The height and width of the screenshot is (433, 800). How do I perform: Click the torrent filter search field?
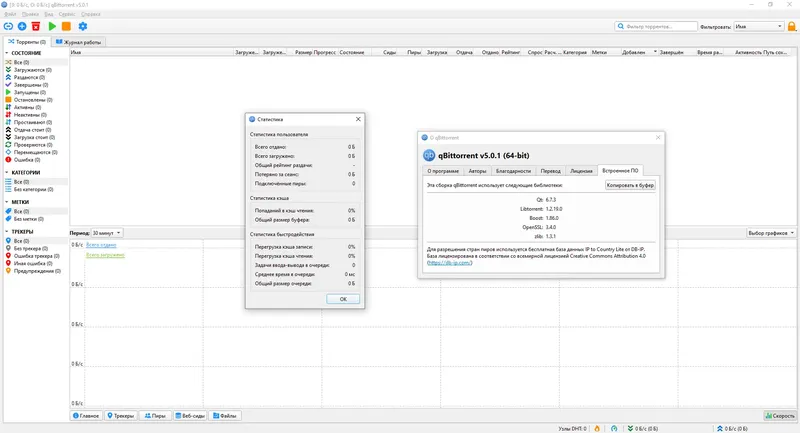click(x=656, y=27)
